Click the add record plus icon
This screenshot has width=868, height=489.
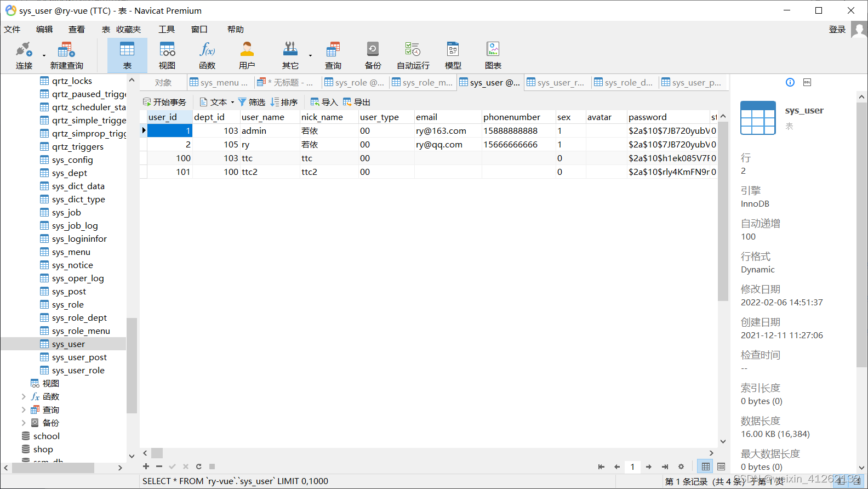click(x=146, y=467)
